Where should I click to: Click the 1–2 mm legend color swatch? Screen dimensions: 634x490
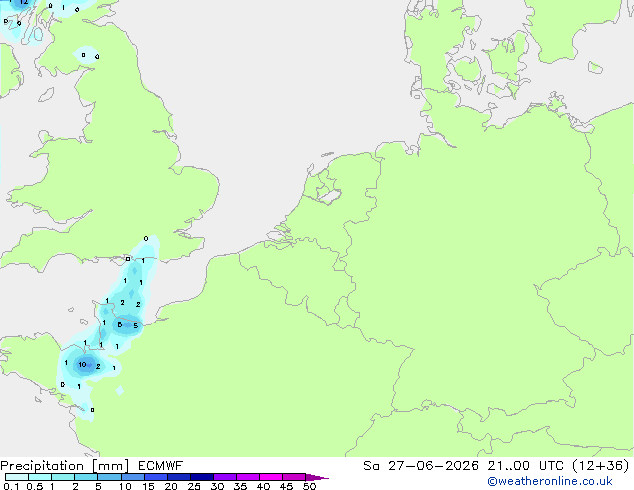click(x=63, y=477)
